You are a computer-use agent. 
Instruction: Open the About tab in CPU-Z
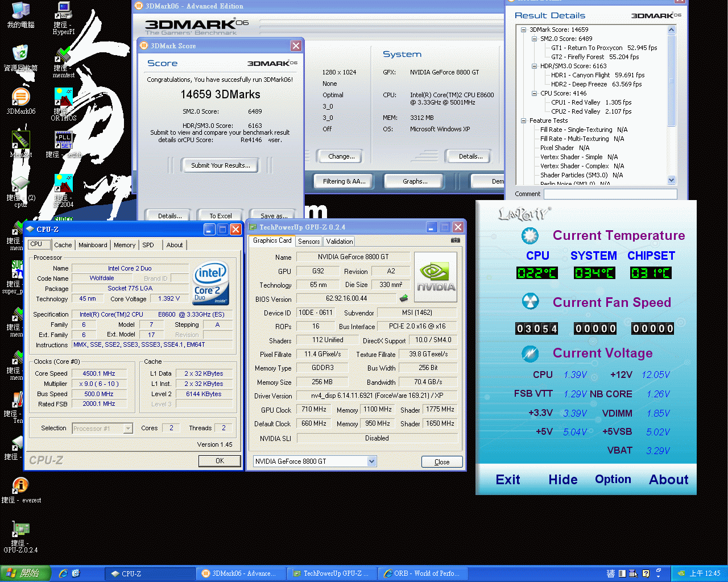175,245
